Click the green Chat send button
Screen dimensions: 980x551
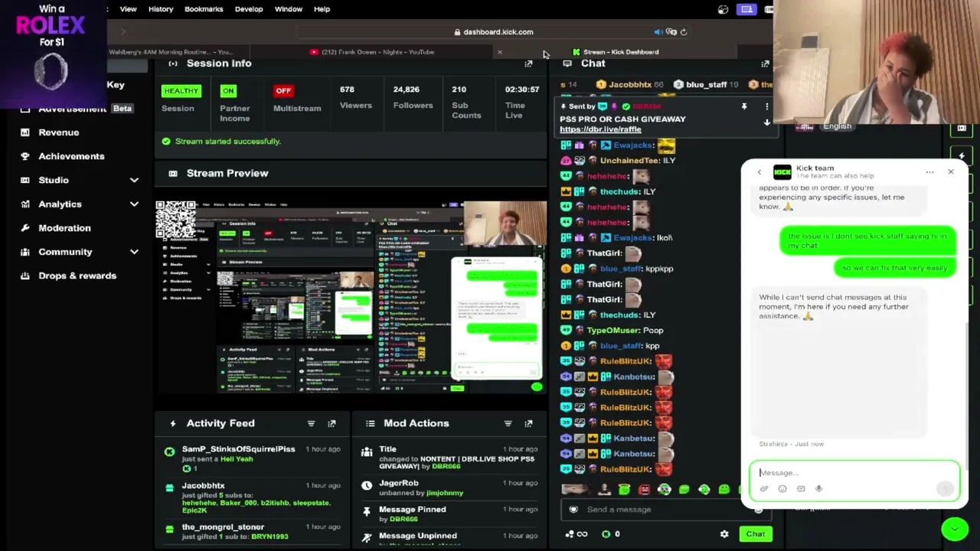[x=756, y=534]
